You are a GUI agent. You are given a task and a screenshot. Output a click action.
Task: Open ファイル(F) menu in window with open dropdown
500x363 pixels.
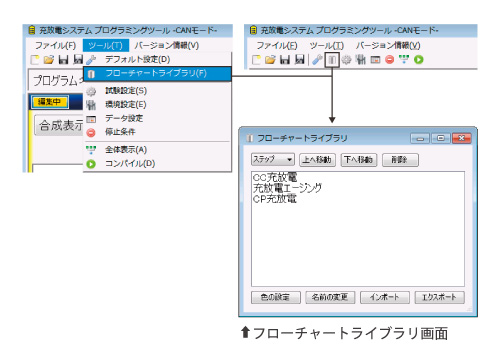(56, 45)
